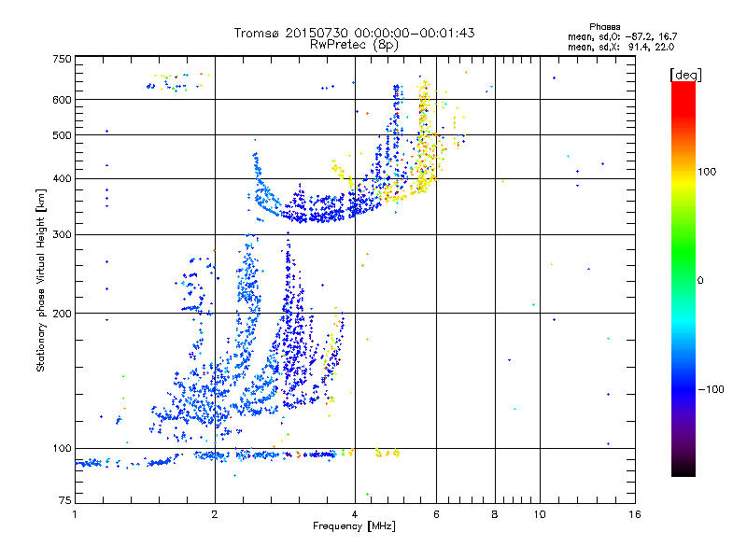
Task: Click the '750' y-axis label
Action: pyautogui.click(x=62, y=59)
